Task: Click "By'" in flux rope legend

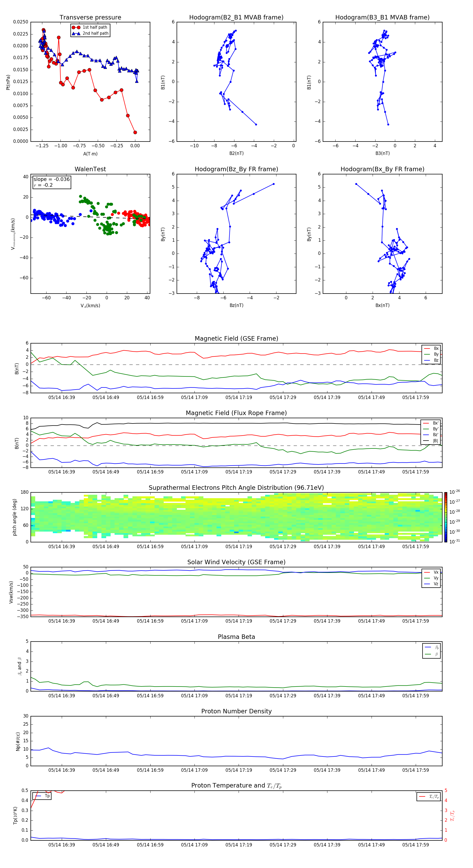Action: click(431, 429)
